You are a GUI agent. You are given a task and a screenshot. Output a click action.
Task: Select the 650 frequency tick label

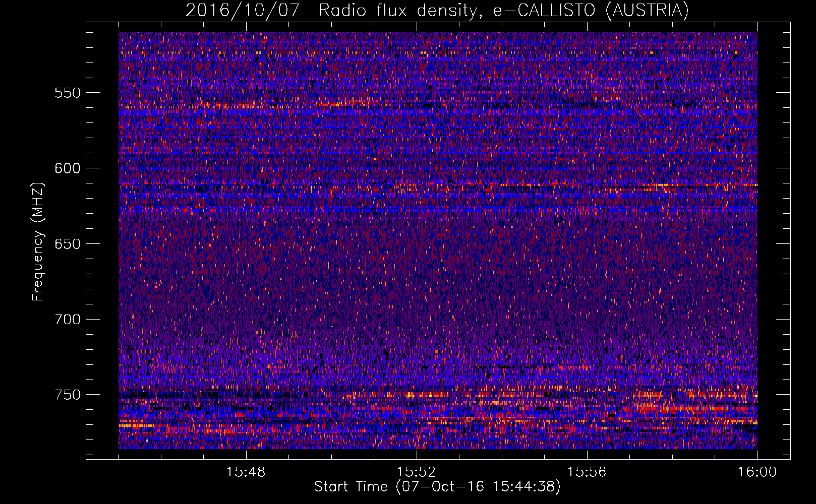pos(68,244)
